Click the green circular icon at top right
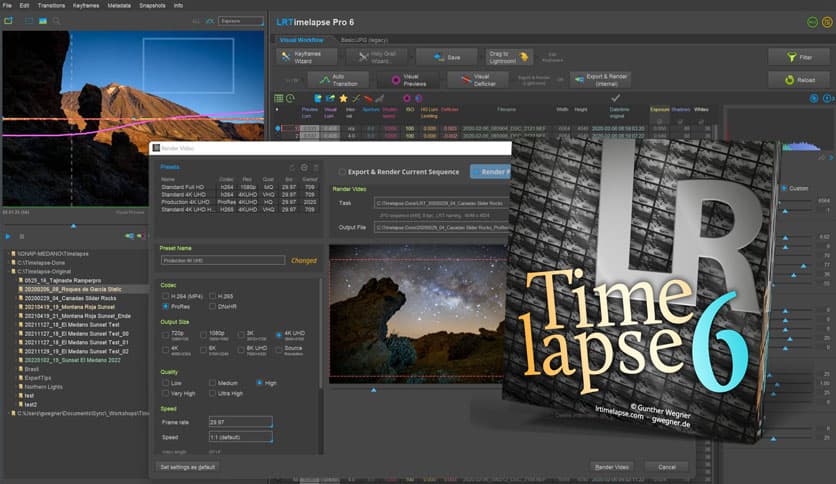Image resolution: width=836 pixels, height=484 pixels. tap(812, 22)
